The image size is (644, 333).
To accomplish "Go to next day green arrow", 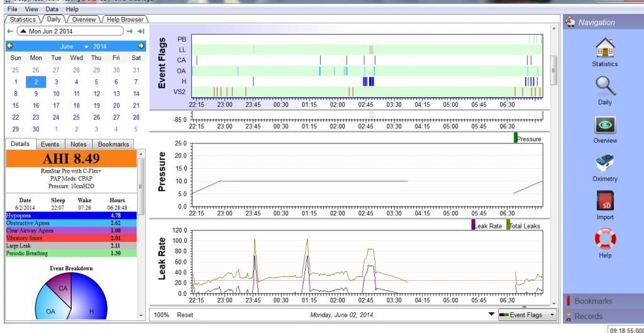I will click(x=130, y=31).
